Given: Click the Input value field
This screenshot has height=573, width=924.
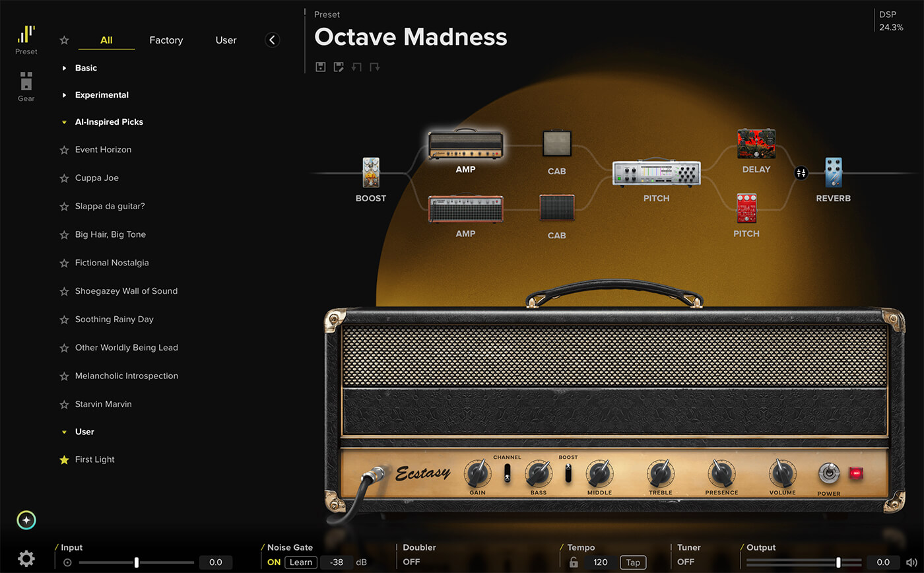Looking at the screenshot, I should pos(216,562).
